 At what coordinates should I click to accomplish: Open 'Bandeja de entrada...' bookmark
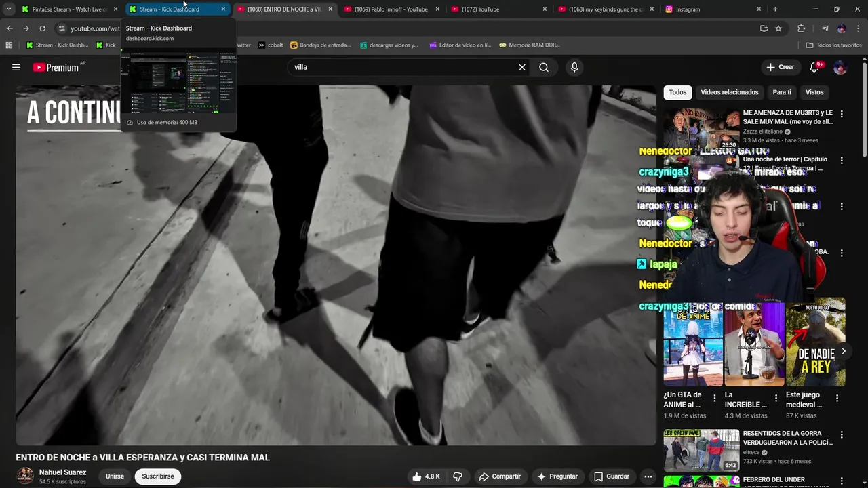pyautogui.click(x=320, y=45)
